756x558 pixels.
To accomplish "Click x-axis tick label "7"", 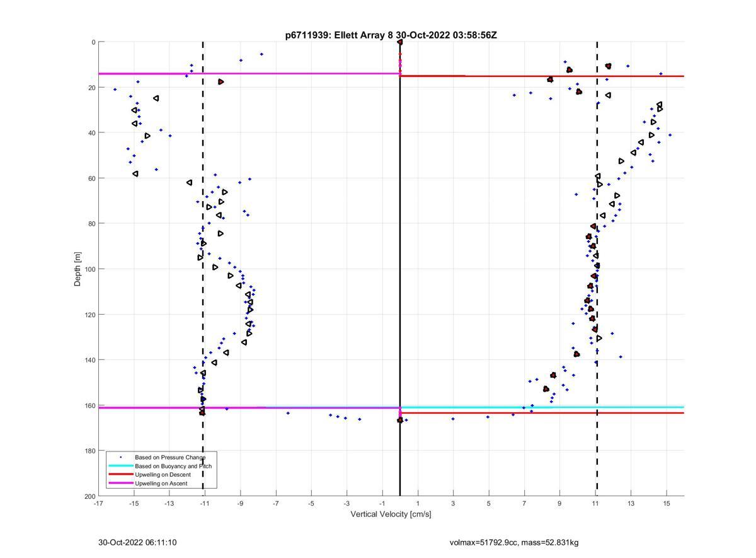I will [524, 503].
